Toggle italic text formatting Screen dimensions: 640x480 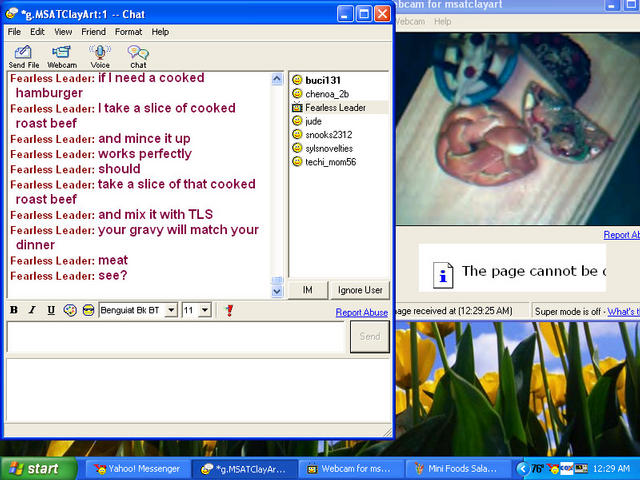pos(32,310)
